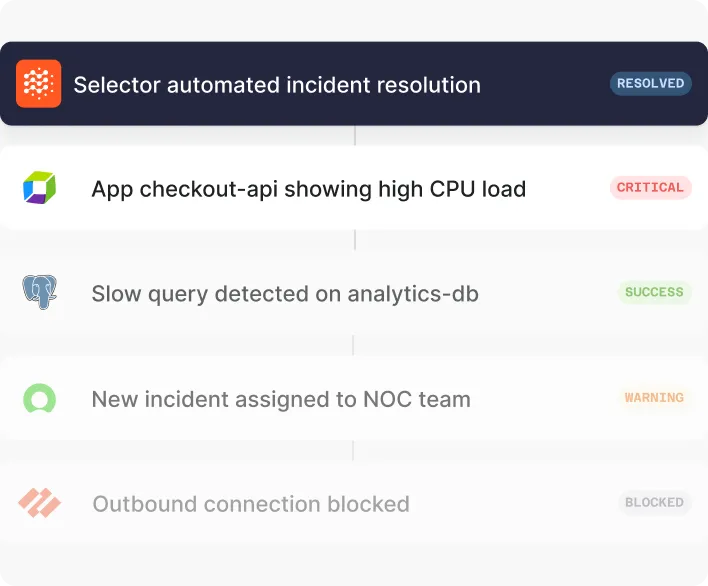
Task: Open "New incident assigned to NOC team" alert
Action: tap(281, 400)
